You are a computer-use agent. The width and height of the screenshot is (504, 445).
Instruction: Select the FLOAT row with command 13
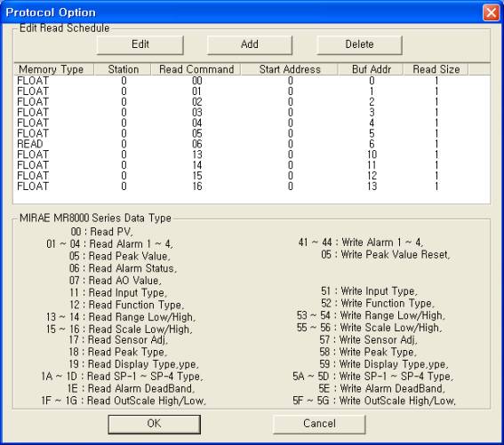(x=252, y=155)
